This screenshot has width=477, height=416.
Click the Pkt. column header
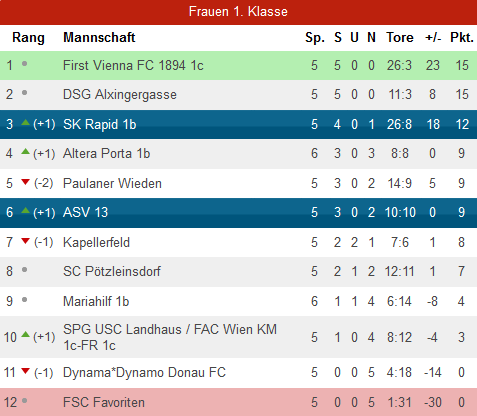pyautogui.click(x=462, y=37)
